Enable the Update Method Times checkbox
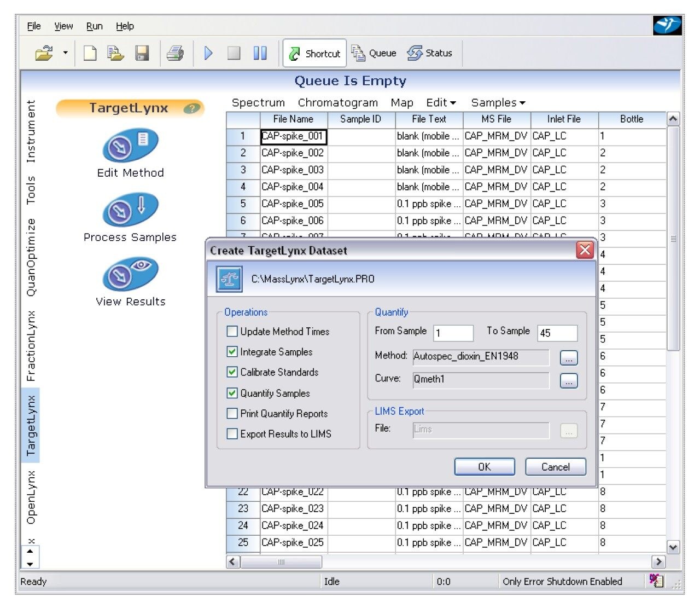Viewport: 700px width, 608px height. [232, 331]
